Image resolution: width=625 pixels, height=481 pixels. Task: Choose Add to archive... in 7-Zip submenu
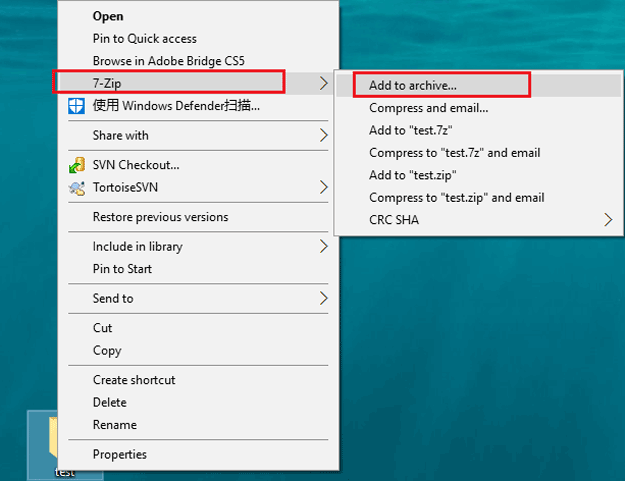pos(479,85)
